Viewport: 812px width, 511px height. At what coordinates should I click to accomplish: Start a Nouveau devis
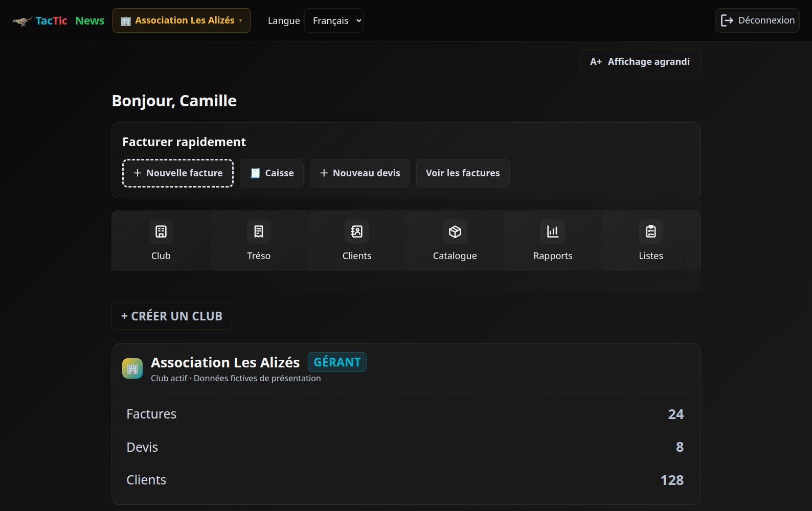(x=360, y=173)
